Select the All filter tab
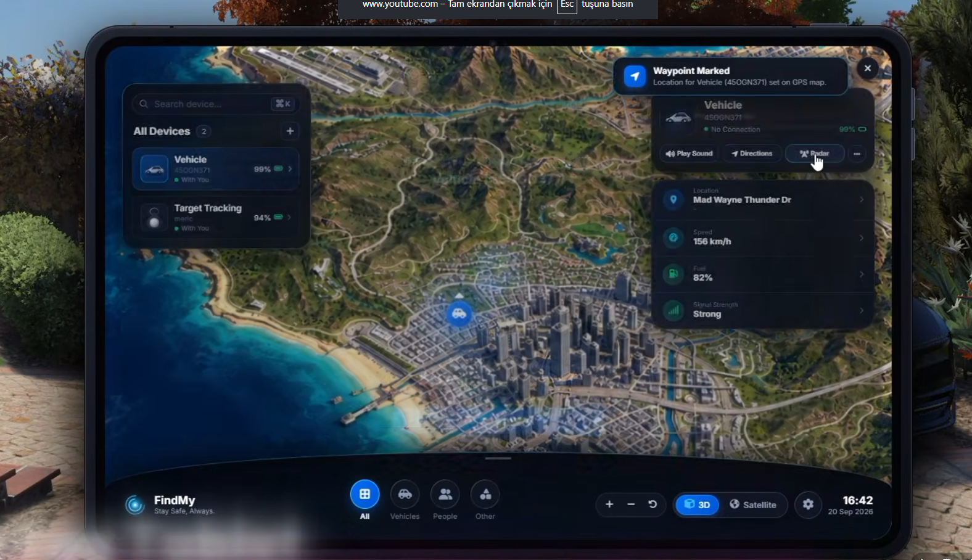 pos(364,500)
